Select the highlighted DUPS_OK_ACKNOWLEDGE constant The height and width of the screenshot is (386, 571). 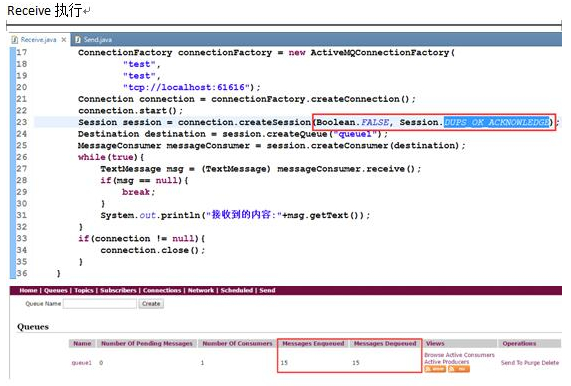click(497, 122)
